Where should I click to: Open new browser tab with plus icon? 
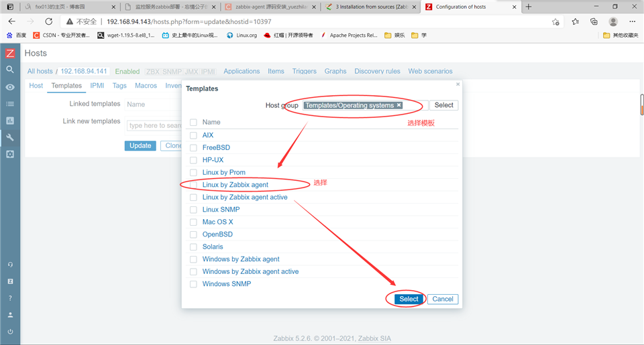coord(529,7)
